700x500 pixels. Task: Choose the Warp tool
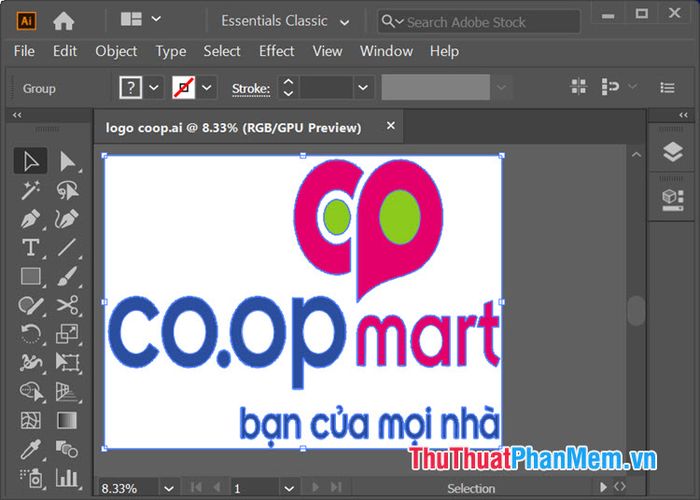30,362
